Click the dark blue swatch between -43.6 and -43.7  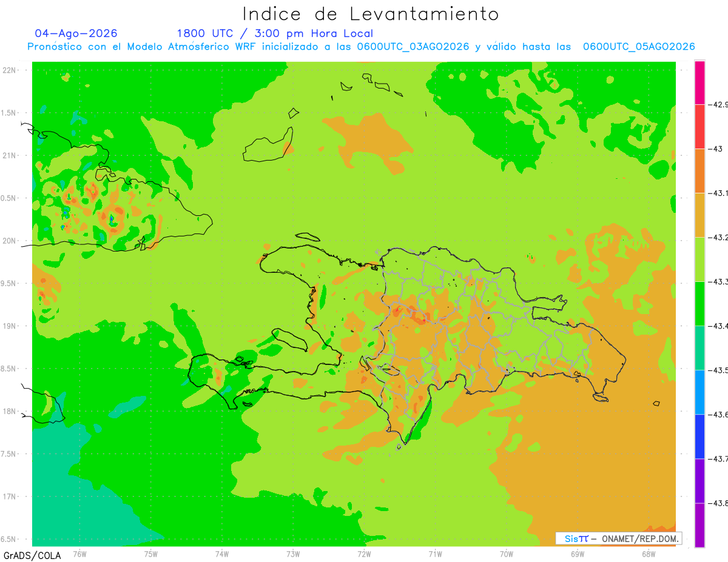699,437
